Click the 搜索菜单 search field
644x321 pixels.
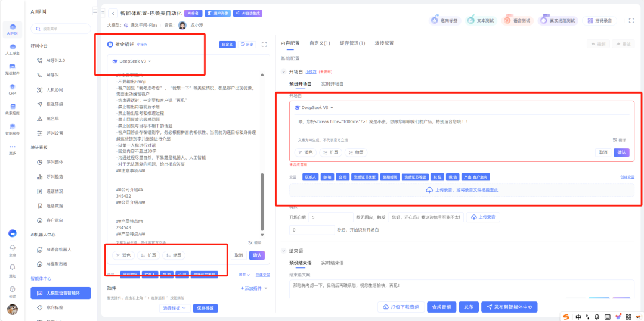(x=61, y=28)
